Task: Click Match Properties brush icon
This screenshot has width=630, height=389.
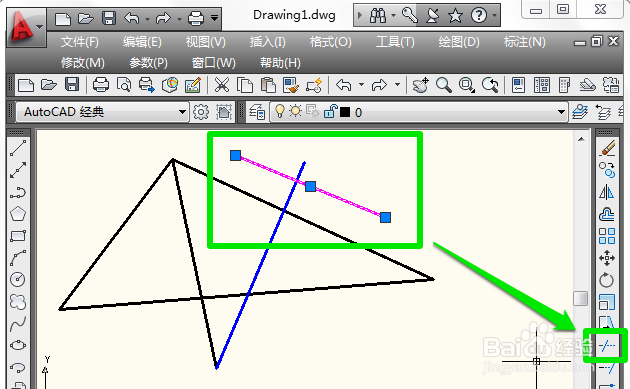Action: click(x=291, y=85)
